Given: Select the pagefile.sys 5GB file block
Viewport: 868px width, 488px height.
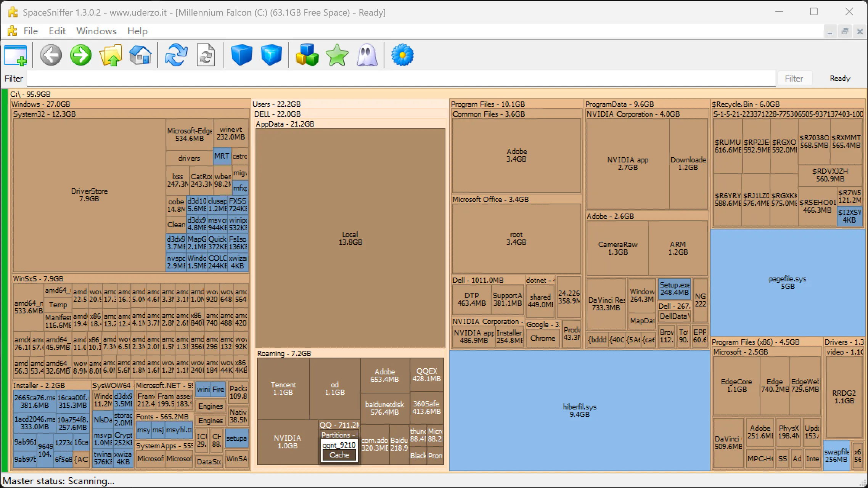Looking at the screenshot, I should 788,283.
